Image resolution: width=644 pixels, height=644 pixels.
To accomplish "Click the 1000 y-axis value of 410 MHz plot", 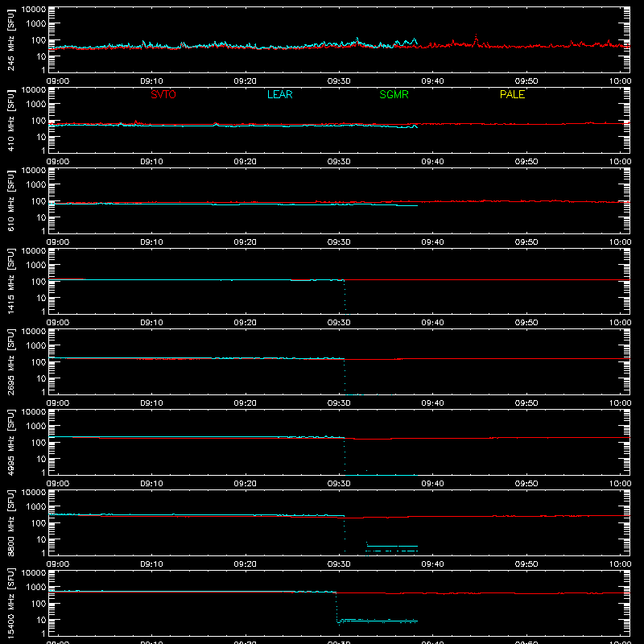I will click(x=36, y=104).
